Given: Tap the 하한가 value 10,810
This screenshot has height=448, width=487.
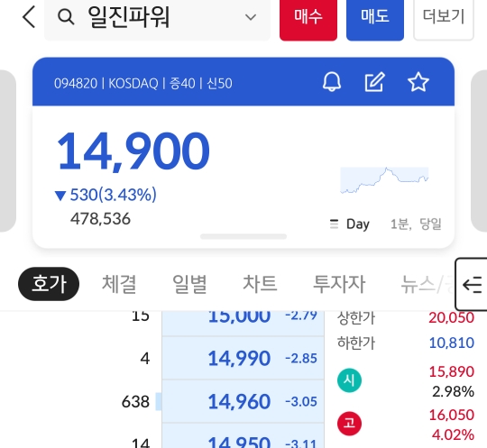Looking at the screenshot, I should (451, 343).
